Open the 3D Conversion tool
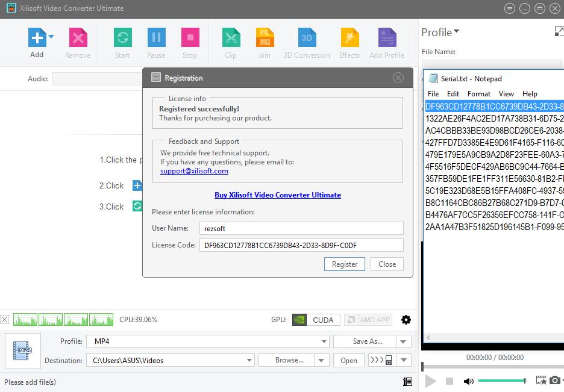 [x=307, y=37]
